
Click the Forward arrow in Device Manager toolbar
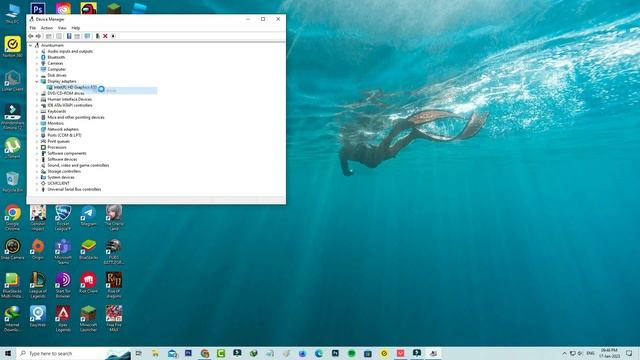pos(38,36)
